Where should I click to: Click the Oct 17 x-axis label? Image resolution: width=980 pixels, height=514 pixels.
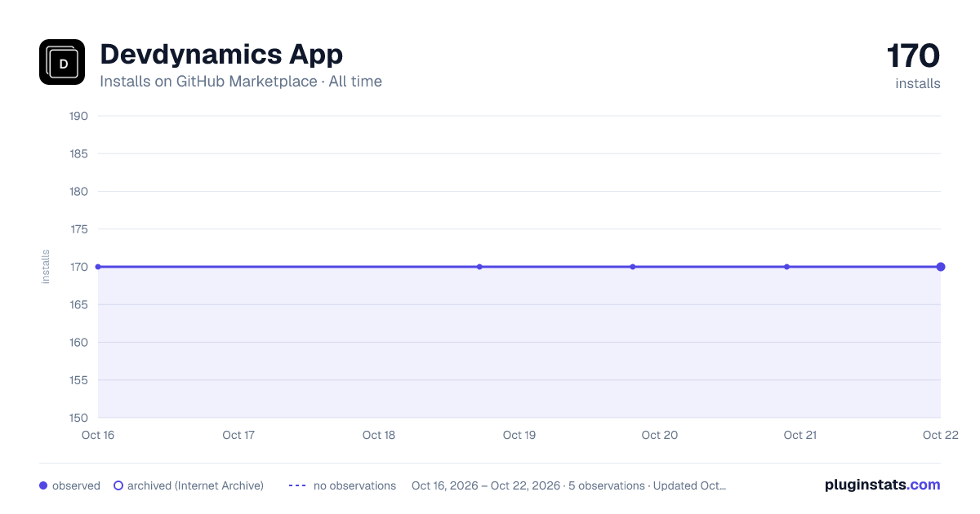tap(238, 435)
